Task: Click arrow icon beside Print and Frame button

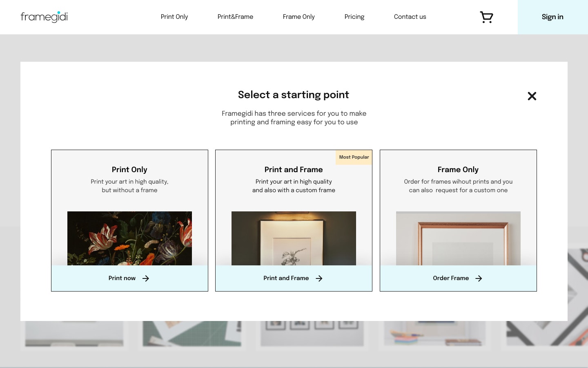Action: point(319,278)
